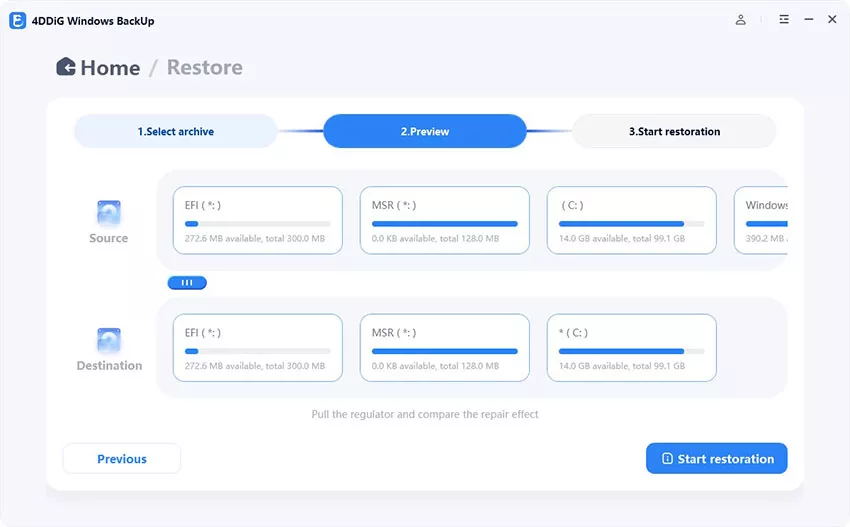Viewport: 850px width, 527px height.
Task: Click Destination (C:) usage bar
Action: click(x=632, y=351)
